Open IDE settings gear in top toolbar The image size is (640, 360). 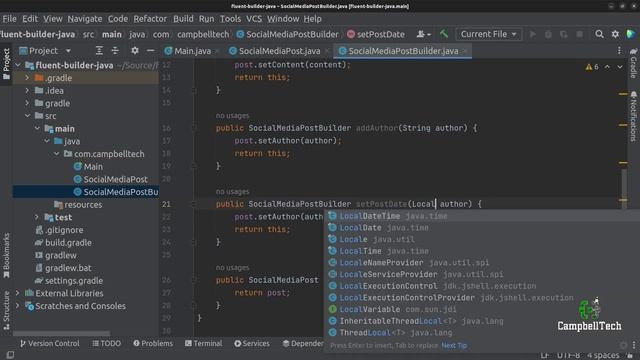(615, 34)
